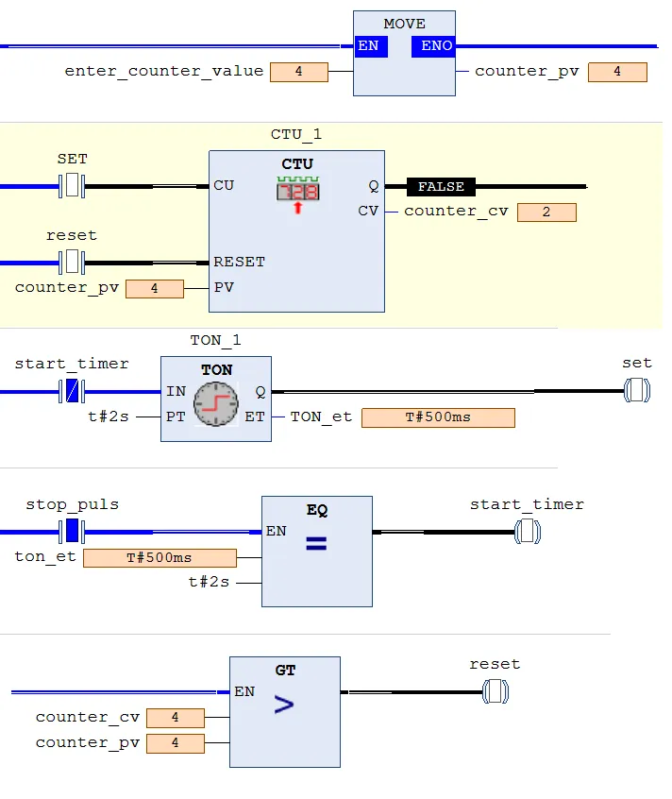Click the EQ equals symbol icon
This screenshot has height=799, width=672.
[316, 544]
